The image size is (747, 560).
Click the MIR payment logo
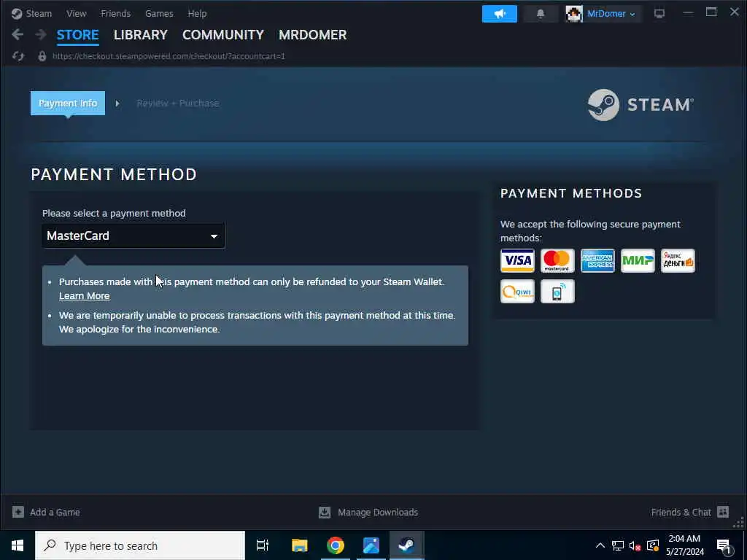click(638, 260)
